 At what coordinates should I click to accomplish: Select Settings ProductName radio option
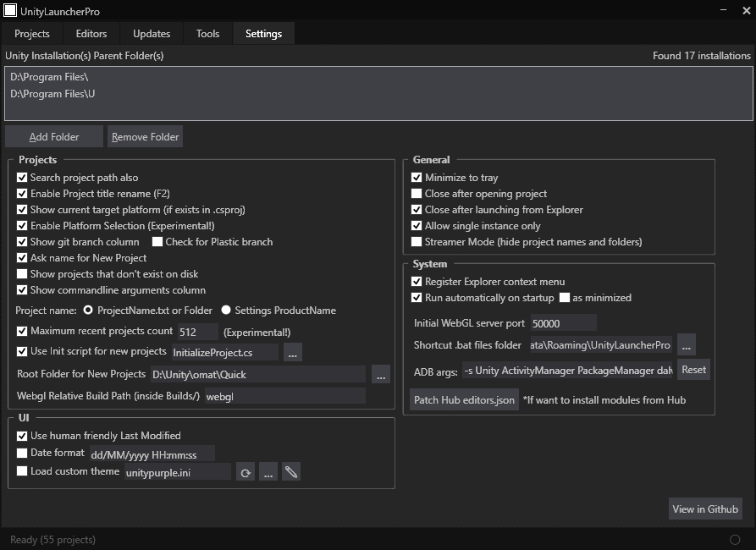point(226,310)
